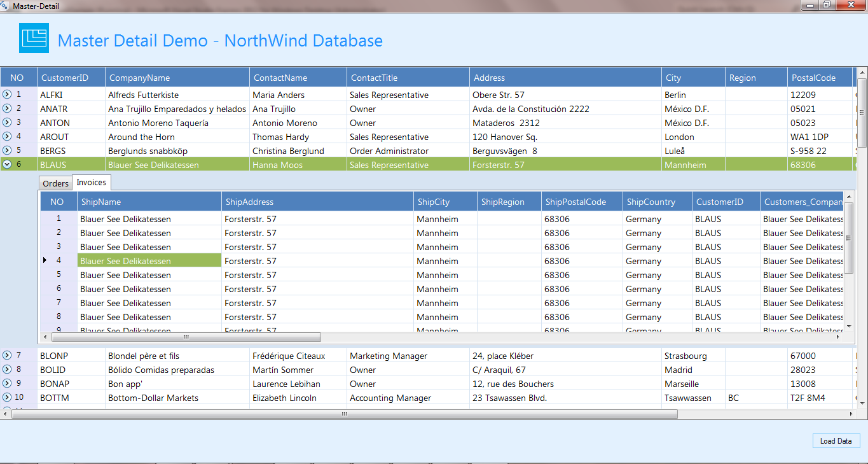
Task: Click the ShipRegion column header
Action: [509, 202]
